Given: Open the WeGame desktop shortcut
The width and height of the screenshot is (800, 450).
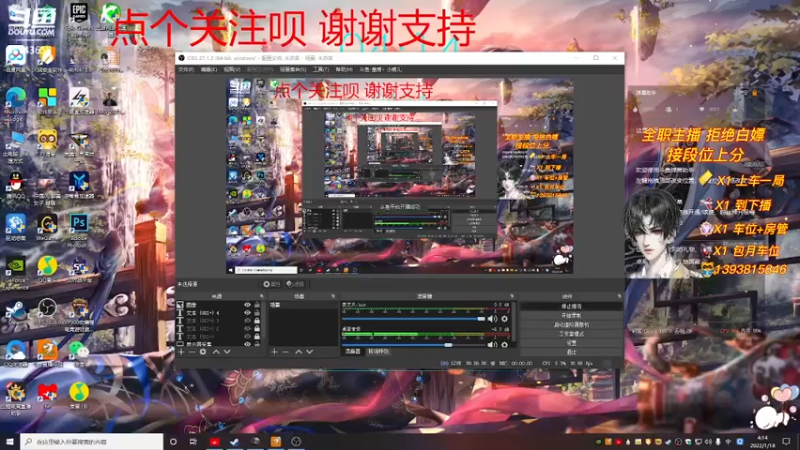Looking at the screenshot, I should (x=47, y=228).
